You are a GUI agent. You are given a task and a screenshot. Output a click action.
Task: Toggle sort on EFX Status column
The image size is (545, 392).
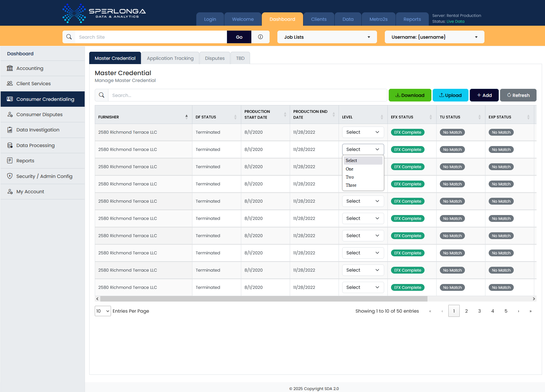(x=431, y=117)
